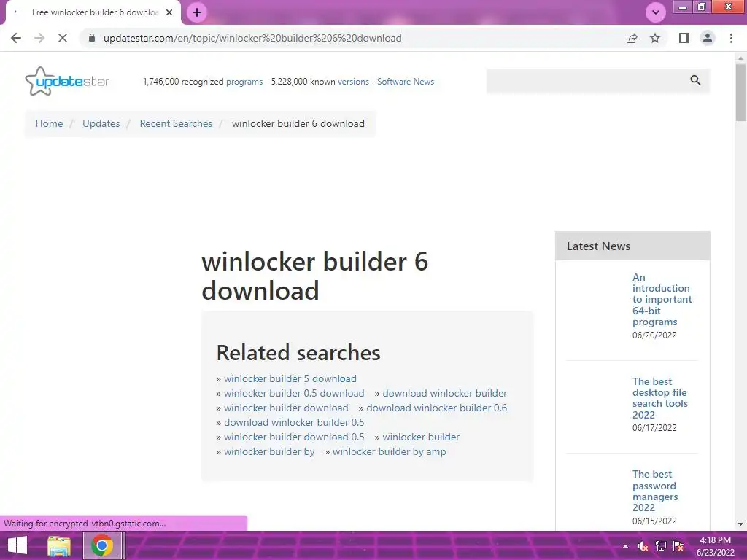Read best password managers 2022 article
Screen dimensions: 747x560
pyautogui.click(x=655, y=491)
